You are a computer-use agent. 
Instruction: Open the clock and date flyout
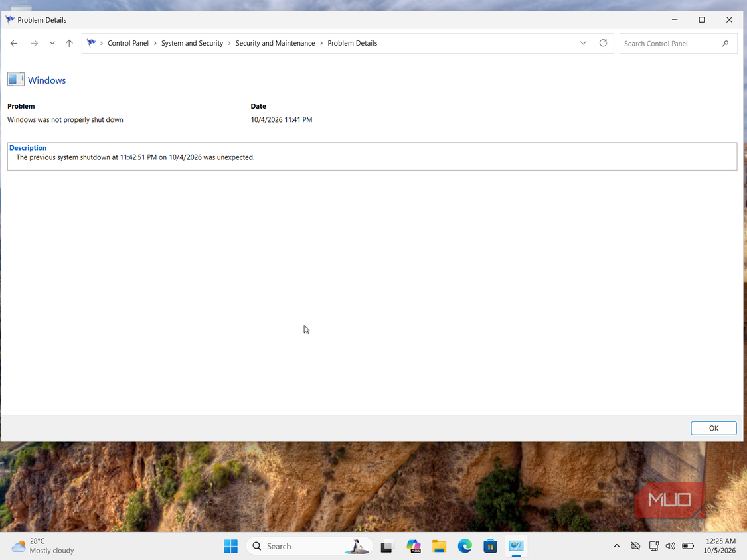720,545
